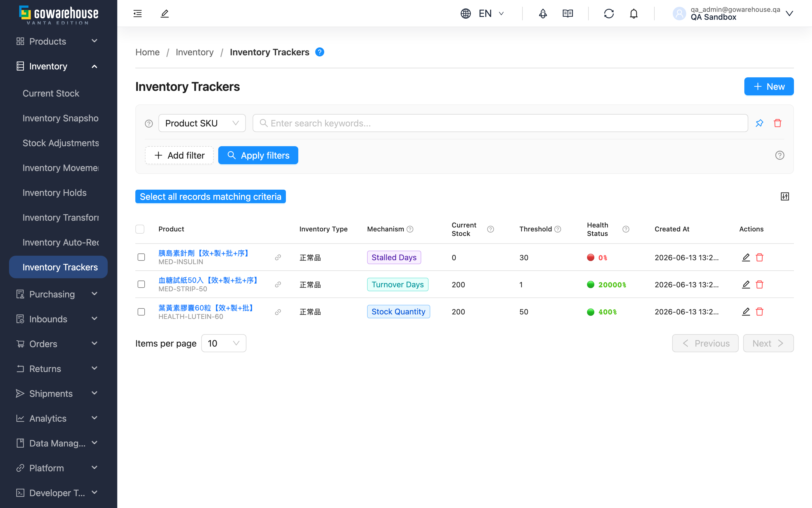The image size is (812, 508).
Task: Expand the Analytics sidebar section
Action: (58, 419)
